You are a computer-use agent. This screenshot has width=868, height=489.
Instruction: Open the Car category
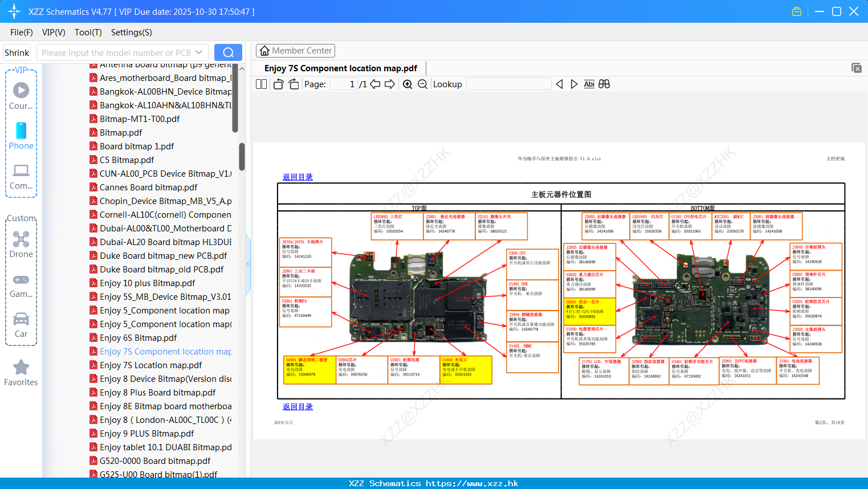point(21,325)
